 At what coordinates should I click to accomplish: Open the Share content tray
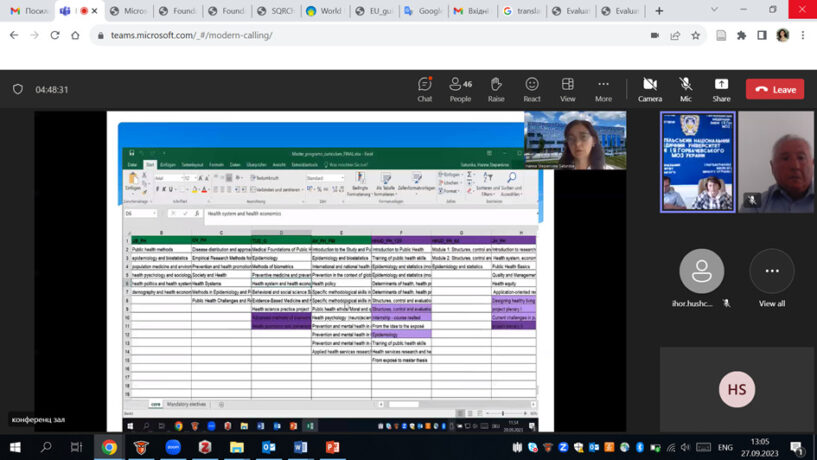(x=721, y=89)
